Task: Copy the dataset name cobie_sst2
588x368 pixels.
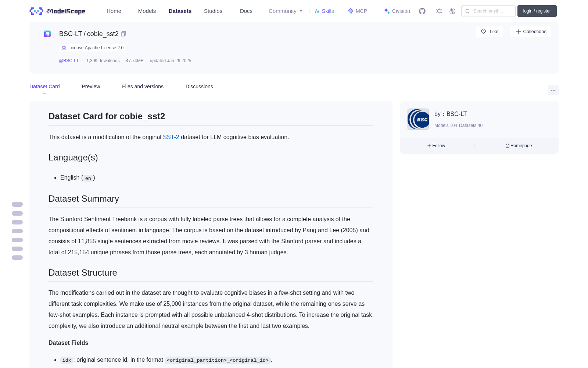Action: pyautogui.click(x=123, y=34)
